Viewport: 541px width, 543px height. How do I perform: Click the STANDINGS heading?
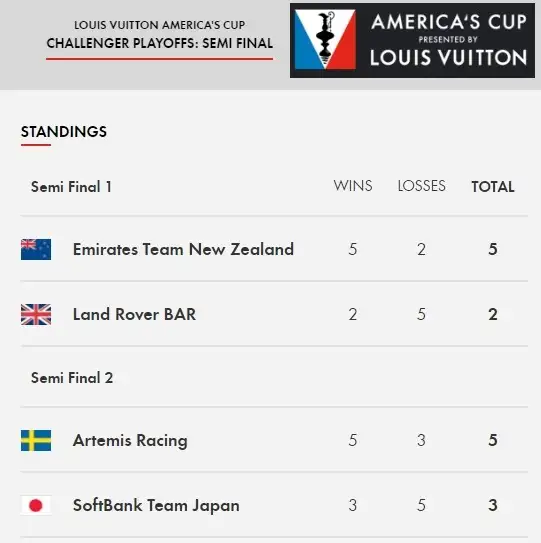click(64, 132)
